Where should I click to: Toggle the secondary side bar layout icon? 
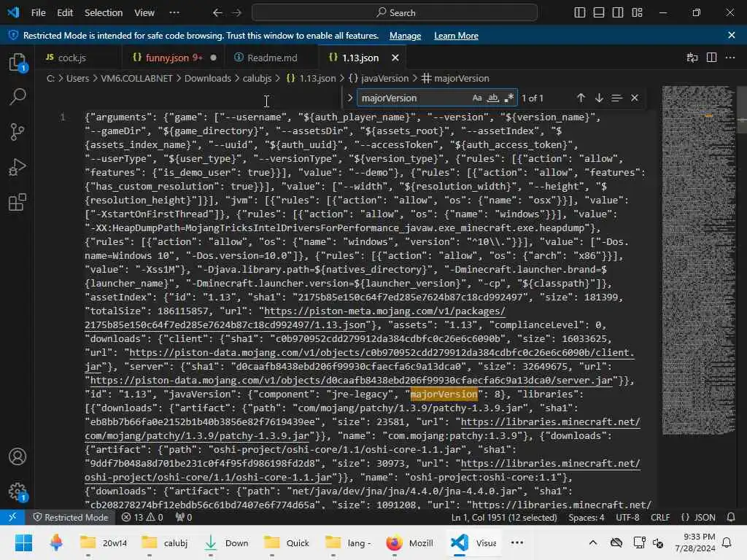[618, 13]
